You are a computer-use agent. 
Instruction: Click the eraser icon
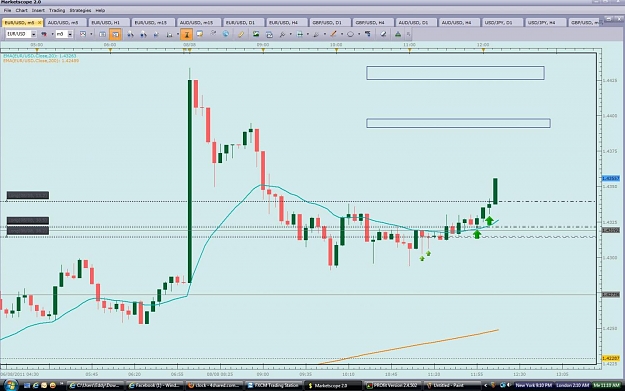(x=383, y=34)
